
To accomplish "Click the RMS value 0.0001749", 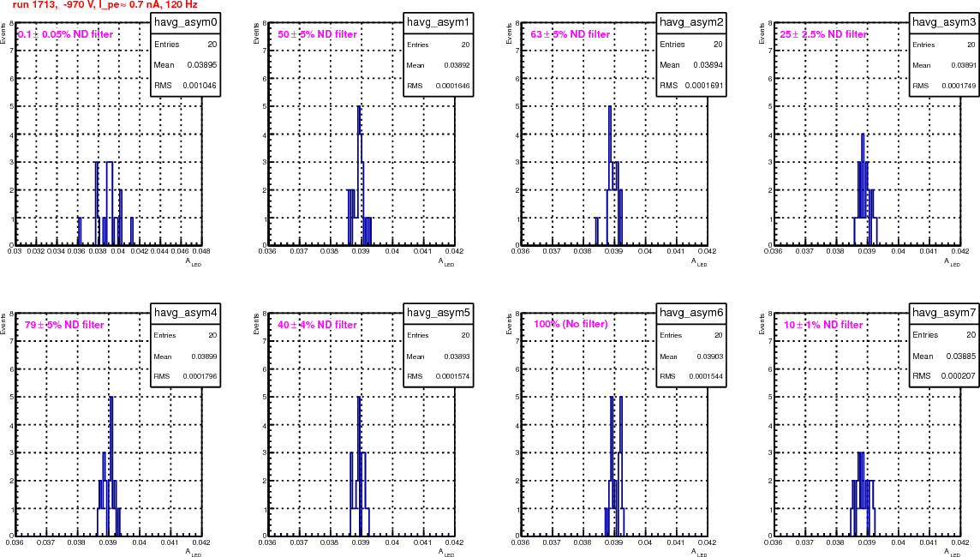I will 959,86.
